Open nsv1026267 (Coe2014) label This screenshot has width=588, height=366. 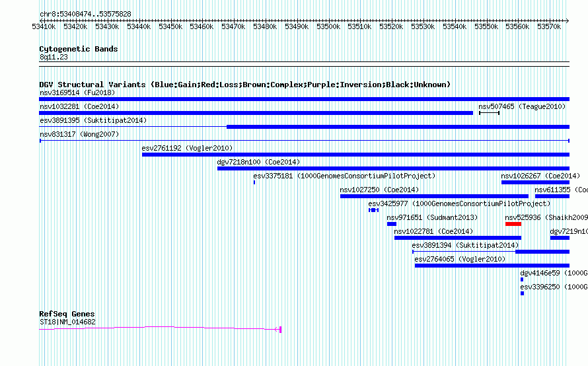540,176
